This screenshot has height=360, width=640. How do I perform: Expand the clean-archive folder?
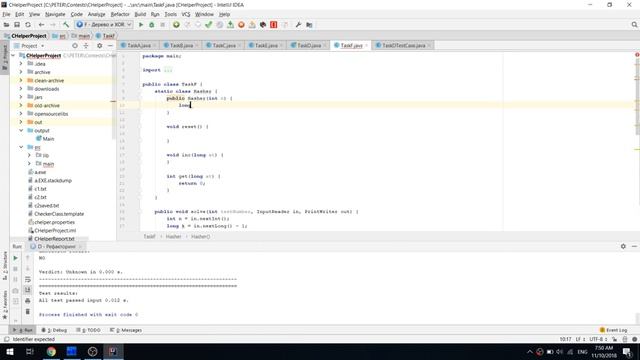[21, 80]
